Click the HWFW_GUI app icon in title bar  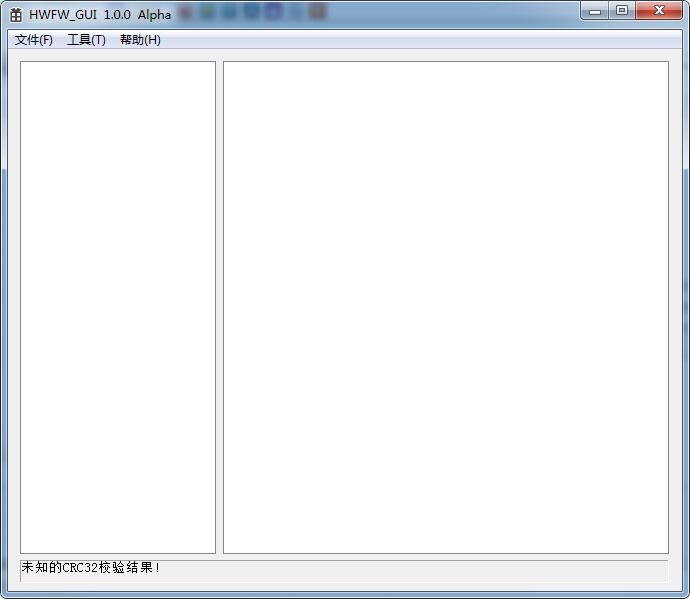[x=16, y=15]
